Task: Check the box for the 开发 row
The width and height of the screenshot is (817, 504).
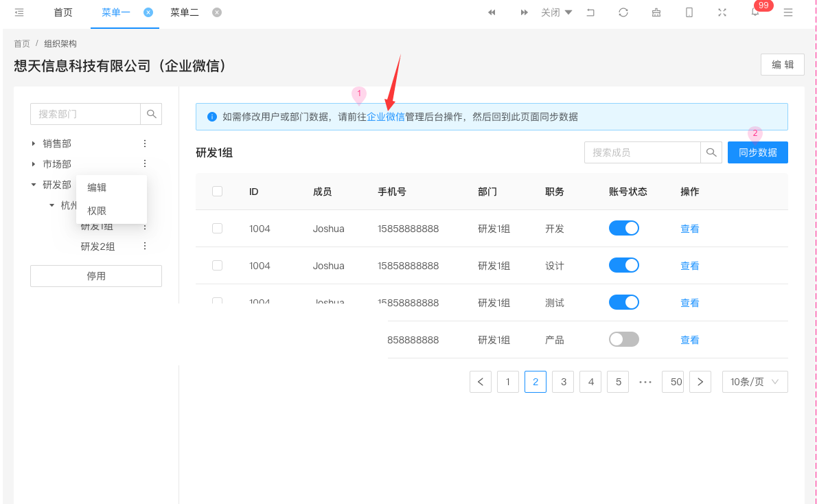Action: [217, 228]
